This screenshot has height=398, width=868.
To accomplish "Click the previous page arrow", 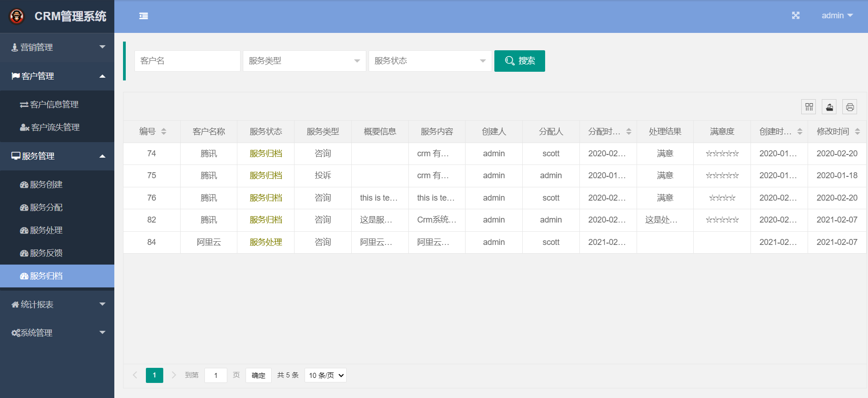I will coord(135,375).
